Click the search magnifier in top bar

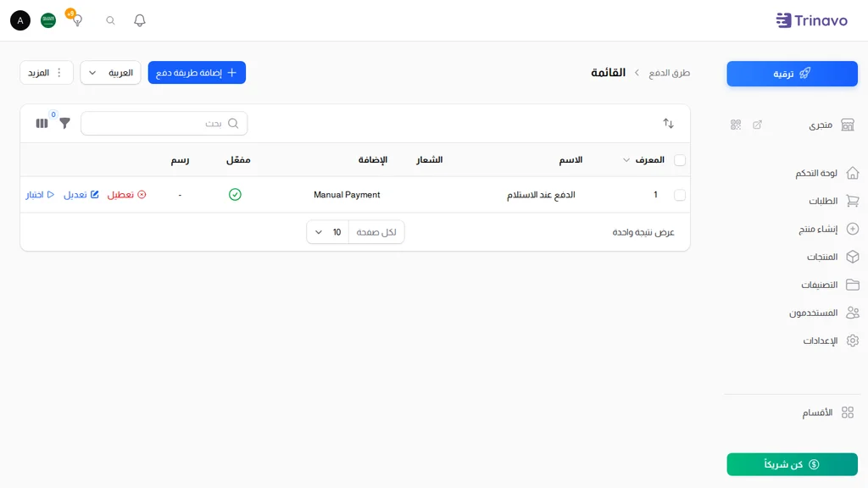coord(111,20)
